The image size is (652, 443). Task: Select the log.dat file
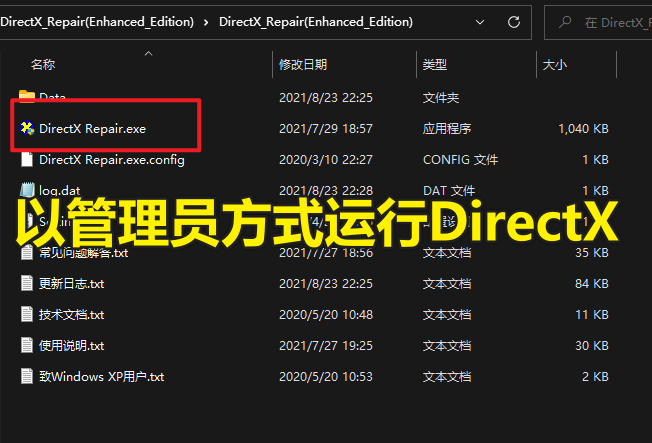click(x=59, y=191)
